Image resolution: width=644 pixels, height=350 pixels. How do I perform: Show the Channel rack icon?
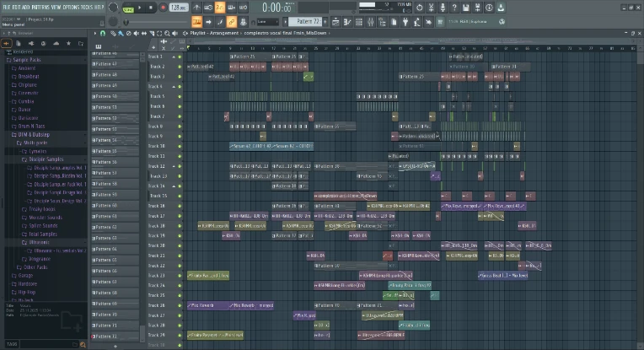click(x=359, y=22)
